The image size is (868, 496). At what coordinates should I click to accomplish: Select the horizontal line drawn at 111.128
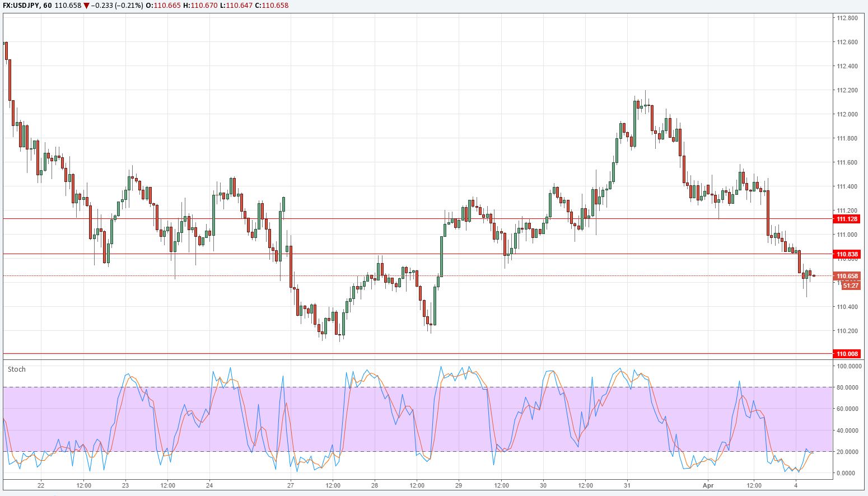tap(418, 219)
